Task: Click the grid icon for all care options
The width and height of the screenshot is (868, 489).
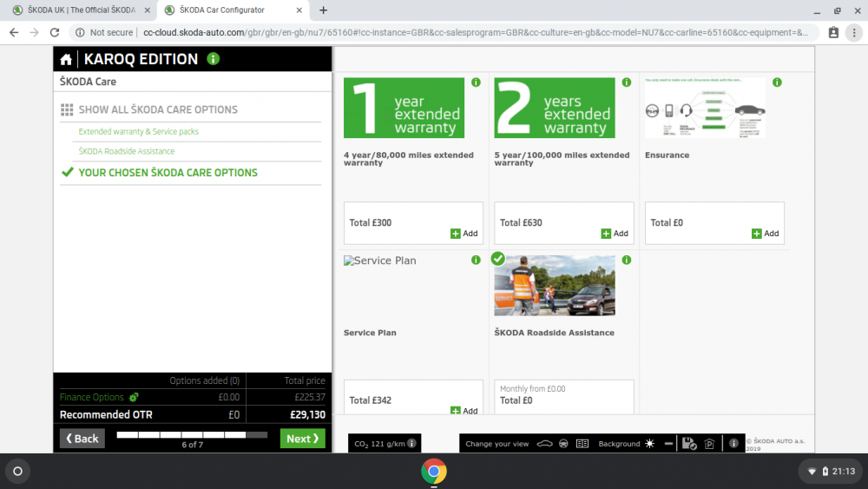Action: (x=67, y=109)
